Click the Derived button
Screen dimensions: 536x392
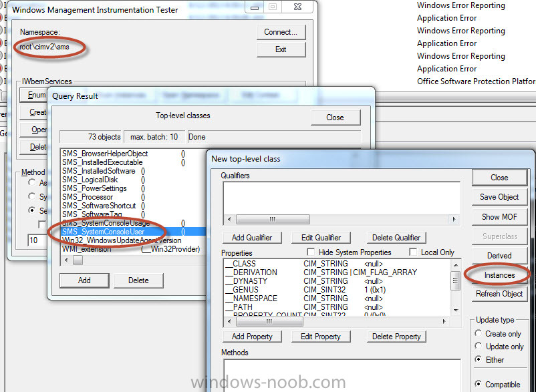[x=499, y=256]
